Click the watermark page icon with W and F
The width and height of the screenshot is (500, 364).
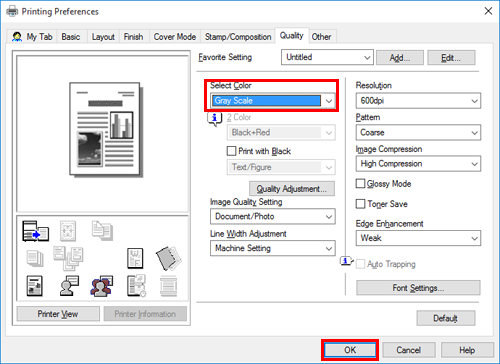click(135, 258)
